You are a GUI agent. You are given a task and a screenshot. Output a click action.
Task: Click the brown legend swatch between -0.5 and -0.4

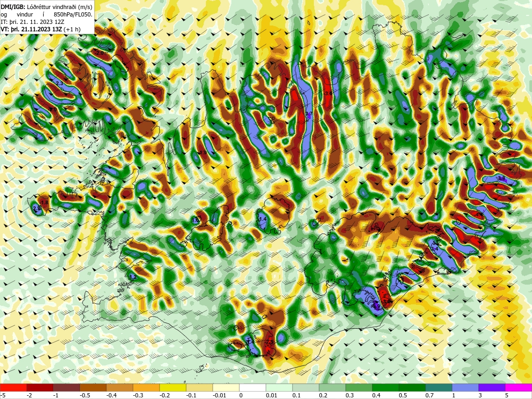click(93, 387)
